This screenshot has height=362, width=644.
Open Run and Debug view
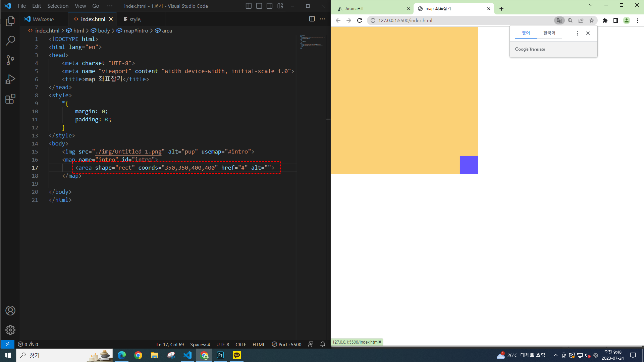(10, 79)
